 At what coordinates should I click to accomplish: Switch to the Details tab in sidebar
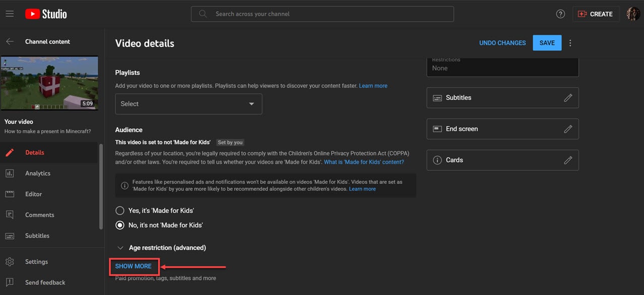pos(34,152)
